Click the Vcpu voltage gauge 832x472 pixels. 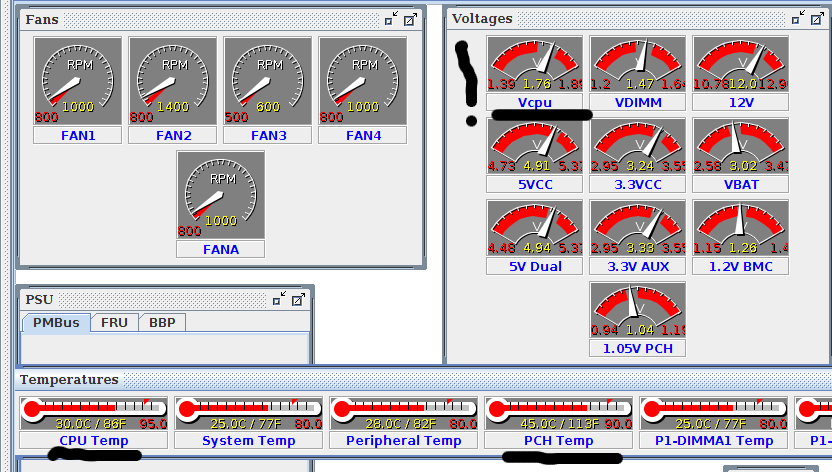[534, 64]
